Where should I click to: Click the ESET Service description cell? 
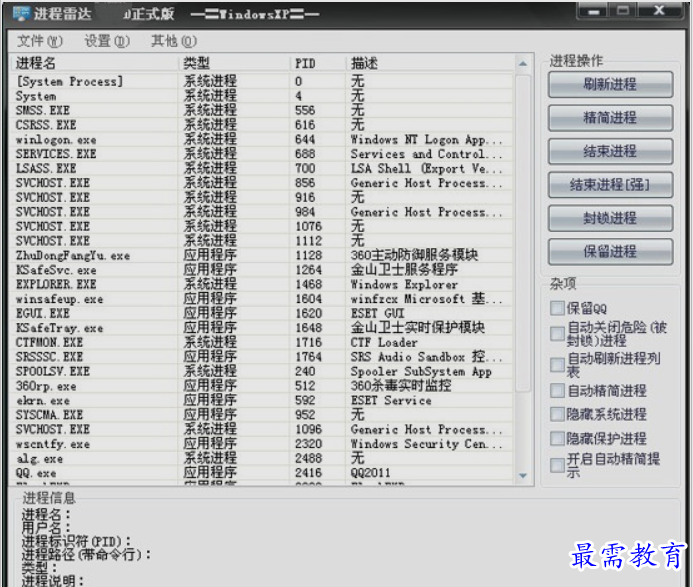click(x=391, y=400)
